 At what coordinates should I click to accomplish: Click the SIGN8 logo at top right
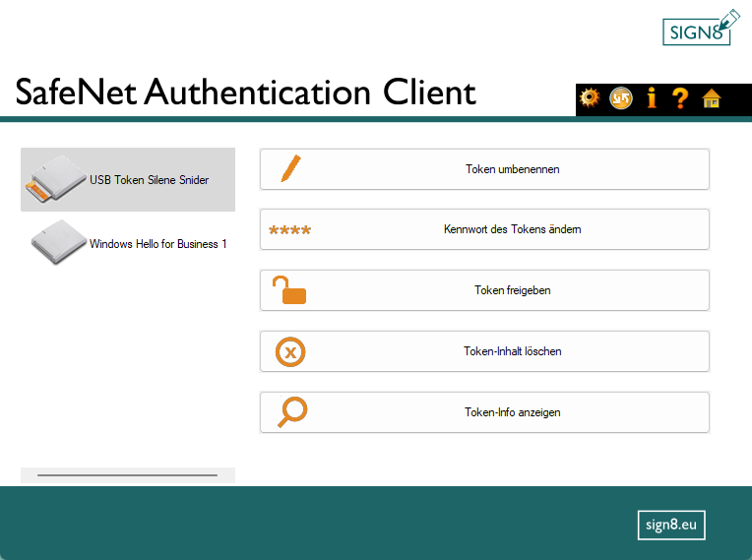pos(701,28)
